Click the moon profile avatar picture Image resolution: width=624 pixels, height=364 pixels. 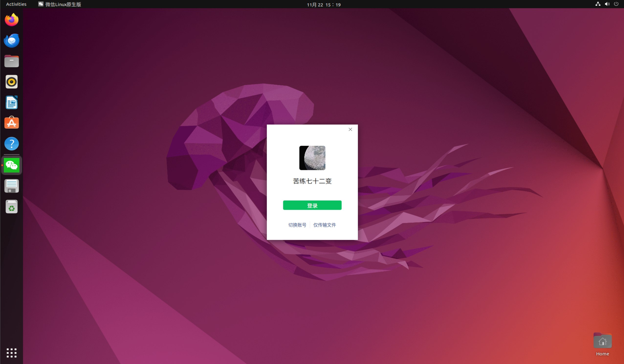[312, 158]
